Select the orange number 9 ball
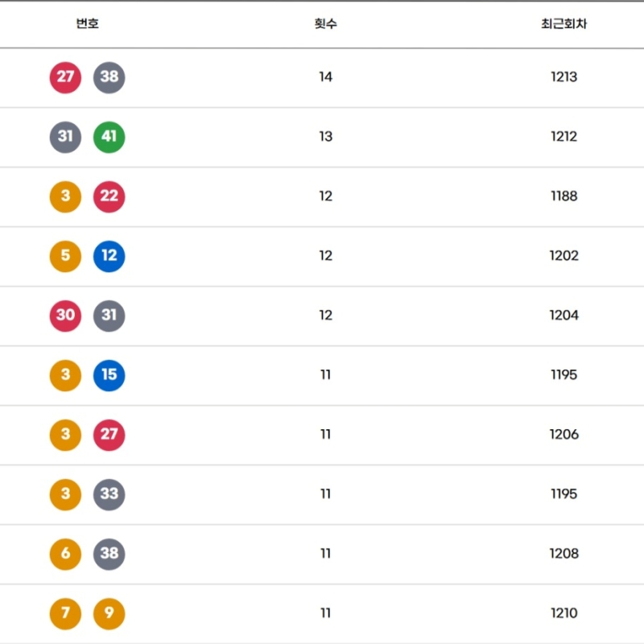 109,613
